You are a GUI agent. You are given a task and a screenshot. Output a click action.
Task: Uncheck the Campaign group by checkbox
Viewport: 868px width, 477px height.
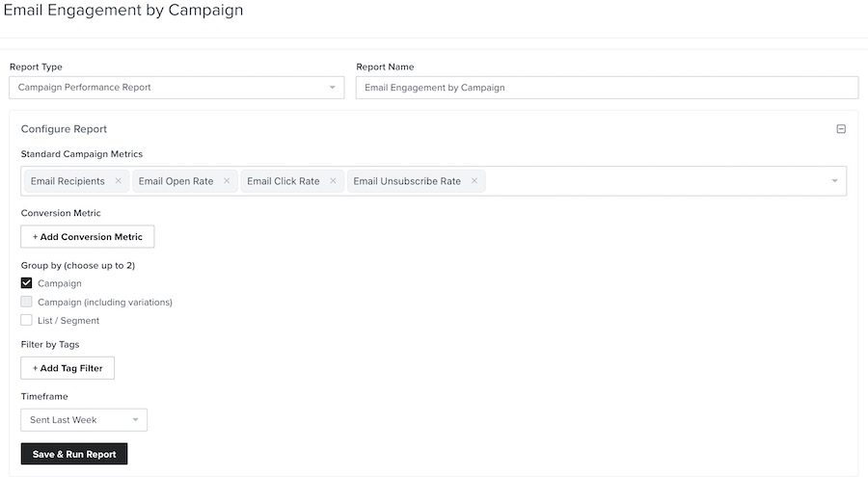click(27, 283)
